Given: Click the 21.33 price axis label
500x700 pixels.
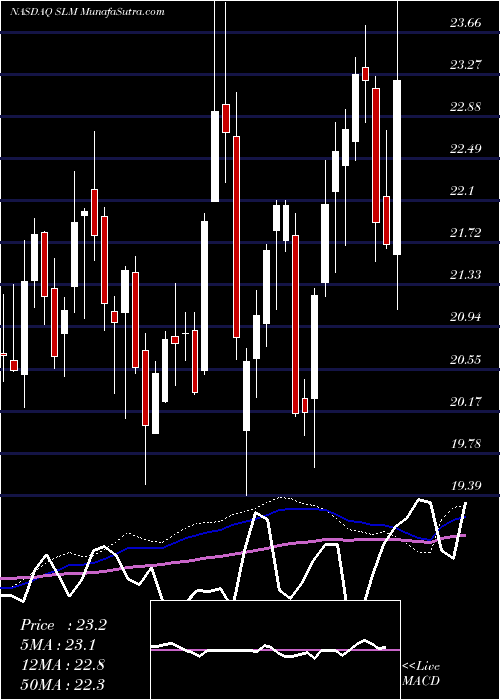Looking at the screenshot, I should tap(465, 275).
